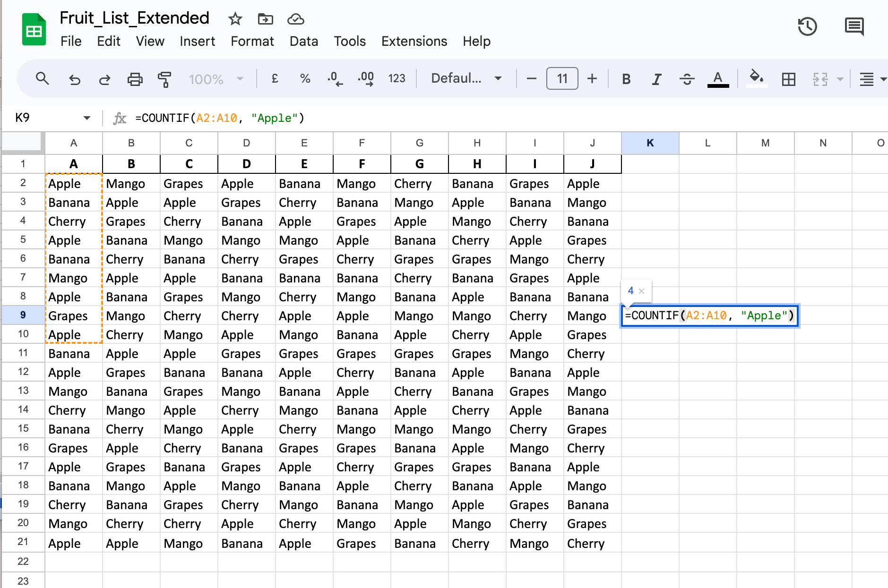This screenshot has width=888, height=588.
Task: Open the Insert menu
Action: click(198, 42)
